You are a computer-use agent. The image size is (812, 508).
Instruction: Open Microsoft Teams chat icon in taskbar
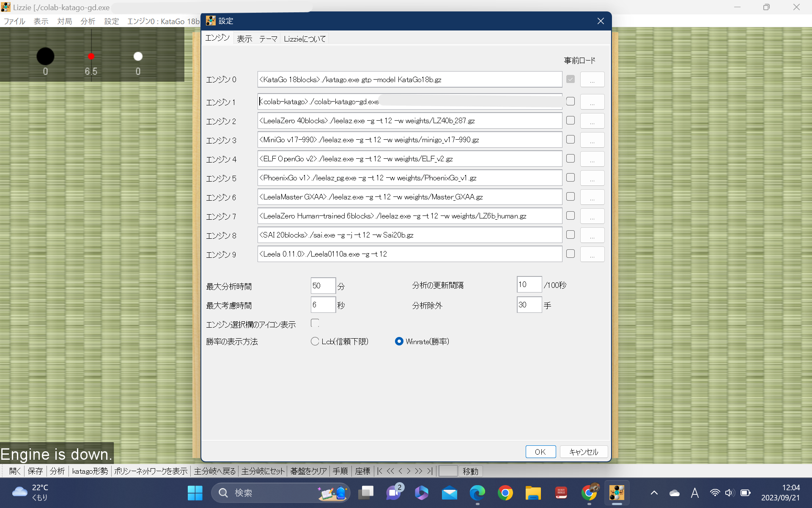tap(394, 493)
